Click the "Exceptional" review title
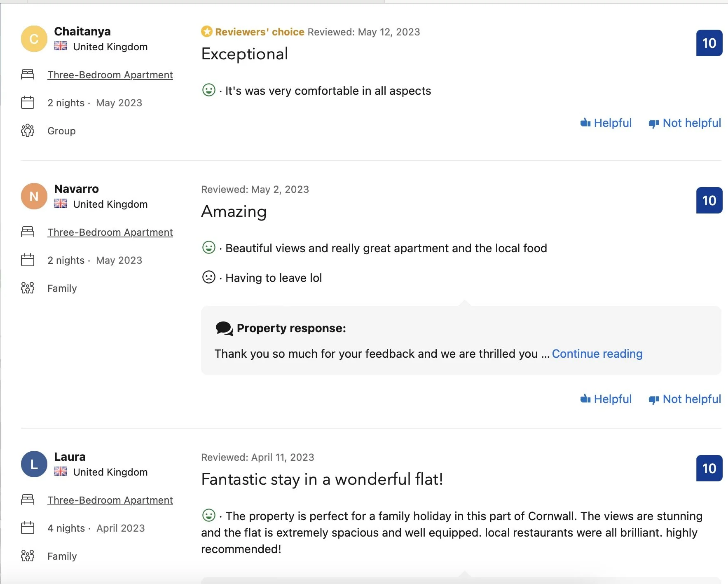Image resolution: width=728 pixels, height=584 pixels. pos(244,54)
